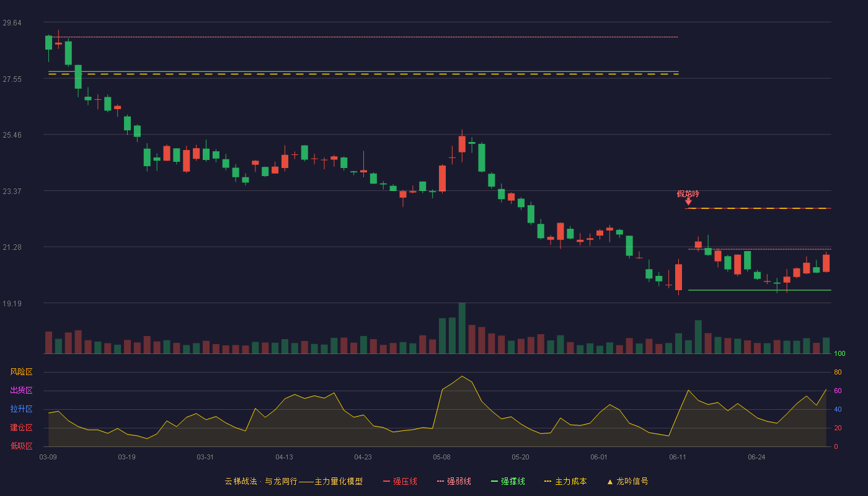Image resolution: width=868 pixels, height=496 pixels.
Task: Click the orange 80 indicator scale value
Action: click(x=838, y=372)
